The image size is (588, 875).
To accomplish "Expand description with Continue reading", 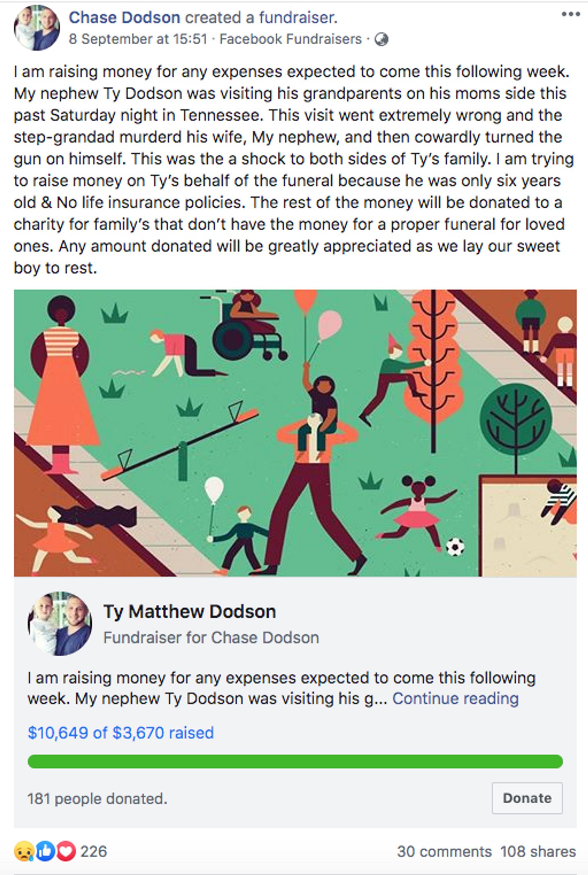I will coord(456,699).
